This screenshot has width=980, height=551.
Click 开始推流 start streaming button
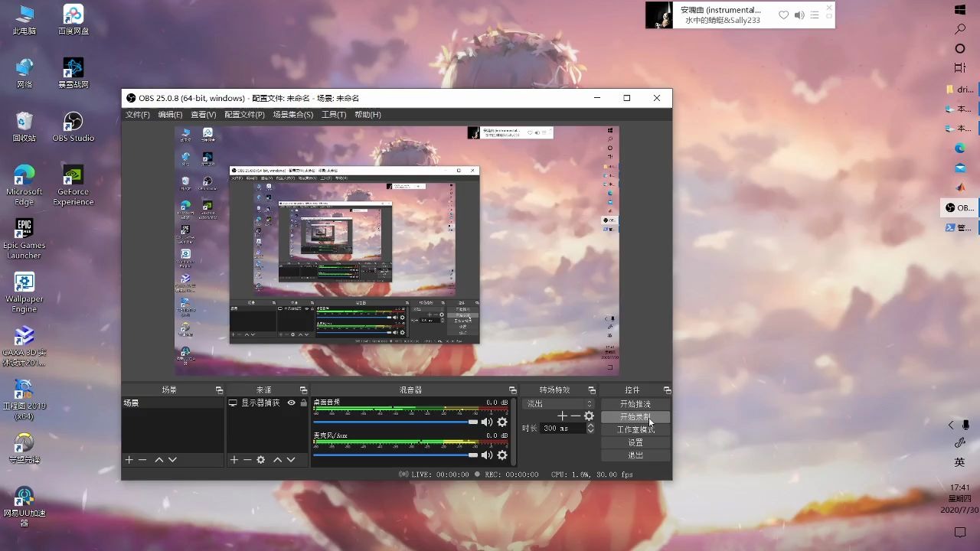pos(635,404)
